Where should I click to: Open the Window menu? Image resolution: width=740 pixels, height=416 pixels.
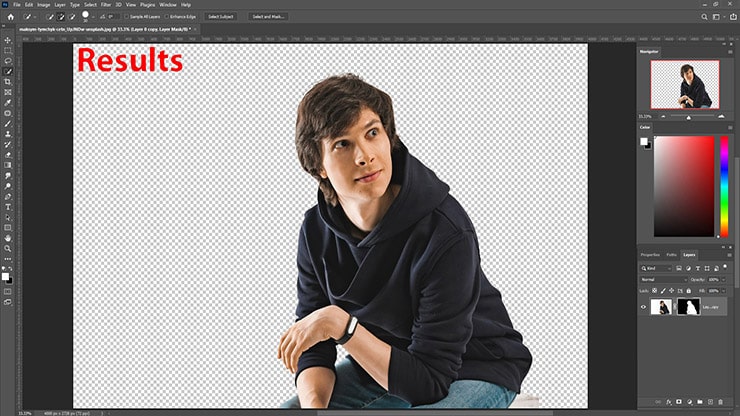(x=168, y=5)
